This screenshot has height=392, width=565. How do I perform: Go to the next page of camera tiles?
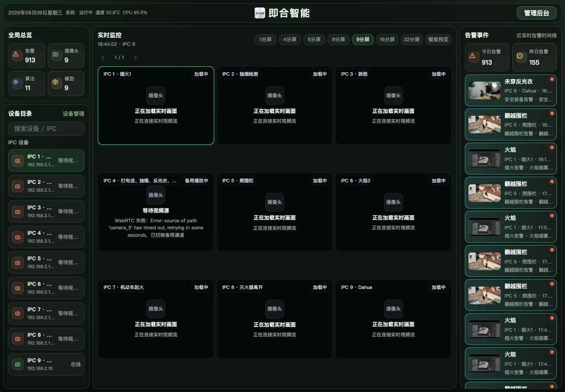point(135,58)
